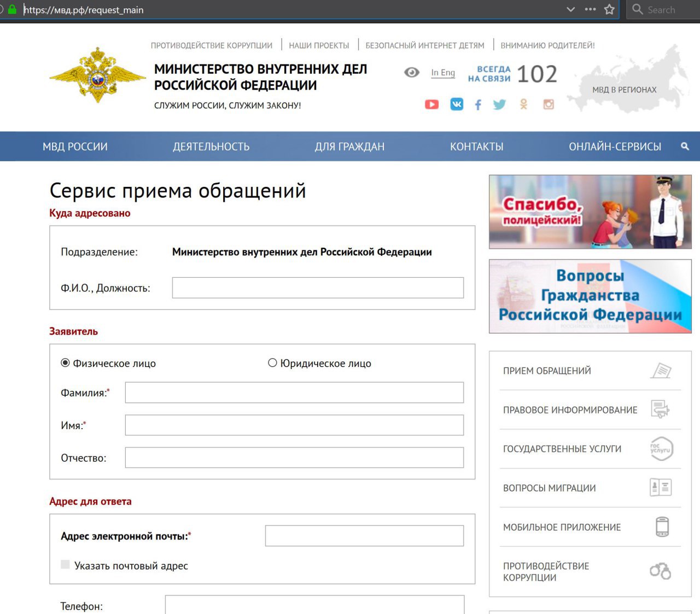
Task: Click the Отчество input field
Action: 294,458
